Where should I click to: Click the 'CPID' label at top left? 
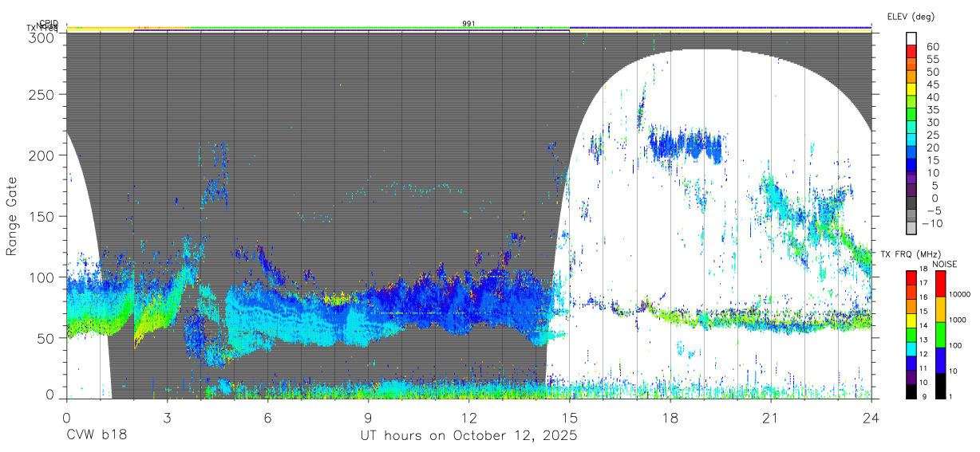48,23
